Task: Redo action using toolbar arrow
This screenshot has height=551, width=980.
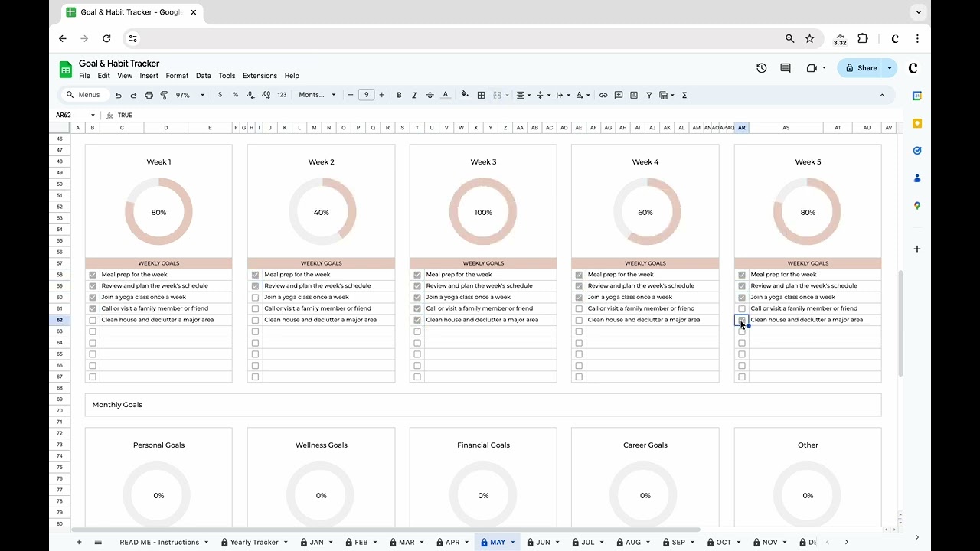Action: pos(133,95)
